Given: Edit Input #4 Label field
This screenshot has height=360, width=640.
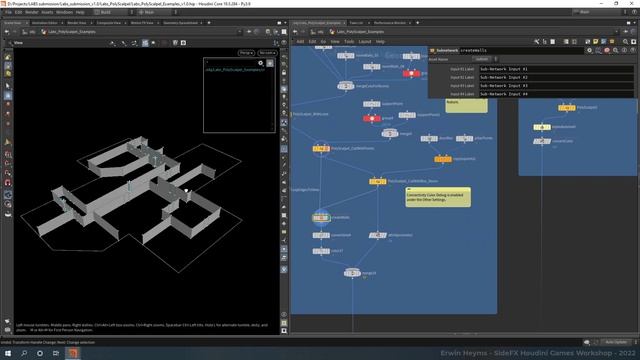Looking at the screenshot, I should click(556, 94).
